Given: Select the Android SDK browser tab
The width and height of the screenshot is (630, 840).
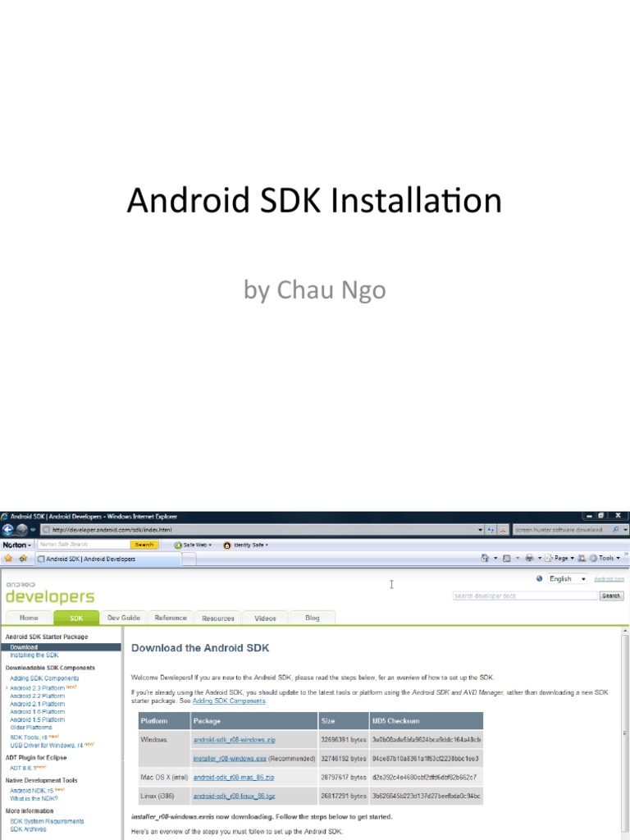Looking at the screenshot, I should 109,559.
